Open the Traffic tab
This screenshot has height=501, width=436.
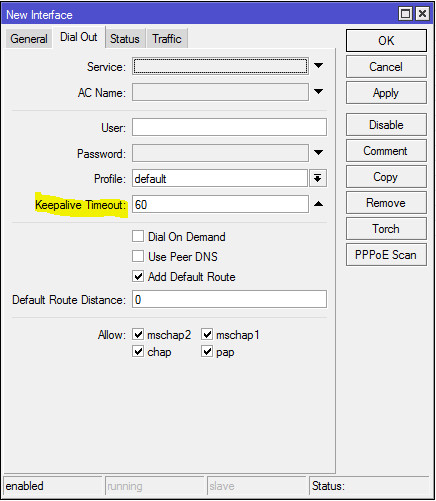(167, 39)
